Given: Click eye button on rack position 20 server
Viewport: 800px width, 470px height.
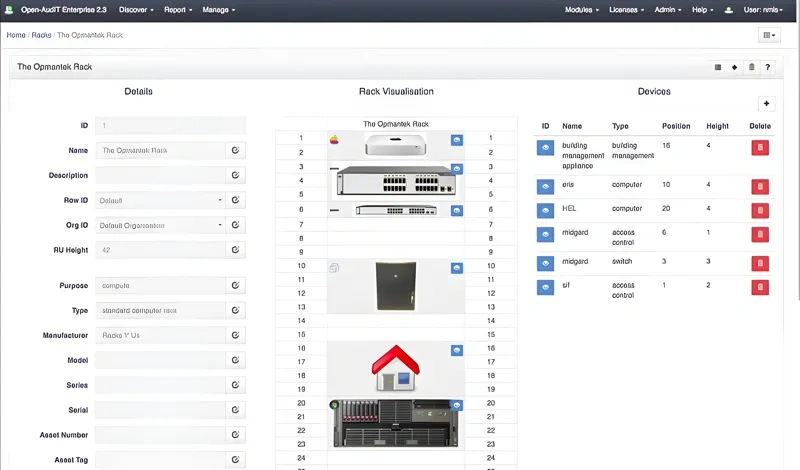Looking at the screenshot, I should [457, 405].
